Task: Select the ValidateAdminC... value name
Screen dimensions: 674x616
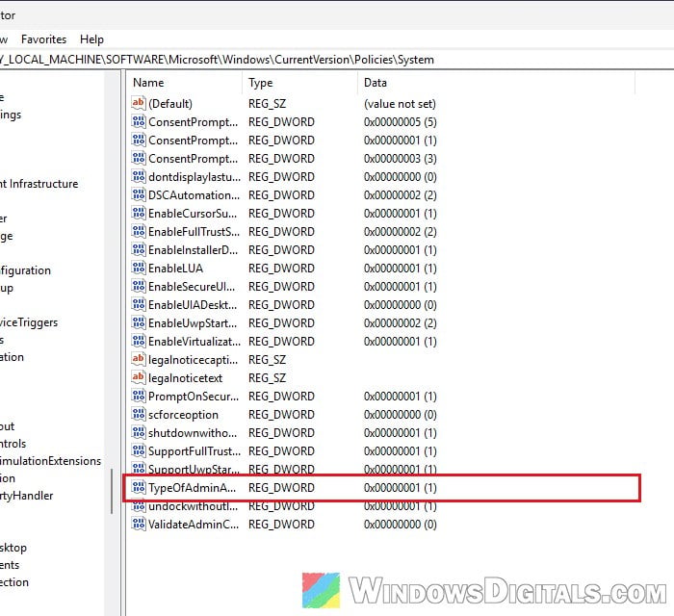Action: [193, 525]
